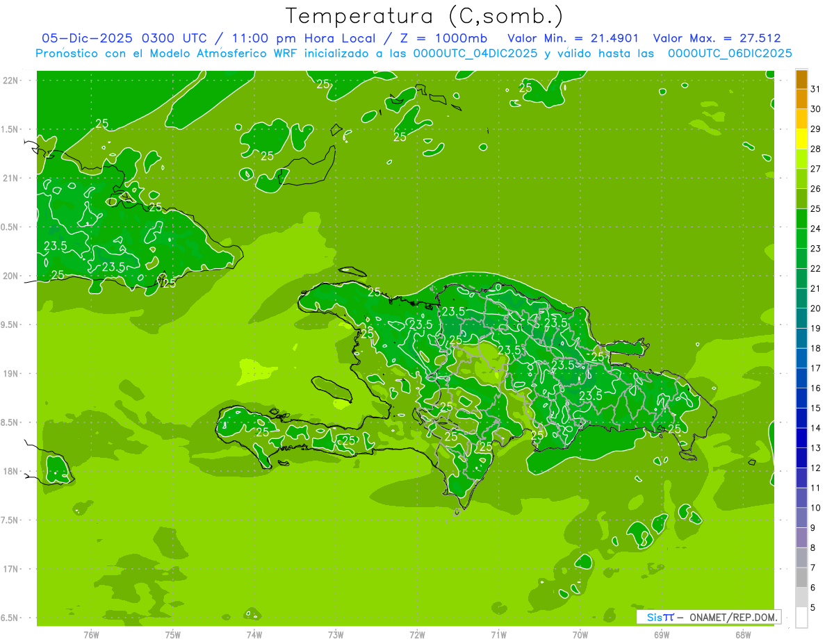The image size is (834, 644).
Task: Select the yellow swatch labeled 28
Action: tap(801, 140)
